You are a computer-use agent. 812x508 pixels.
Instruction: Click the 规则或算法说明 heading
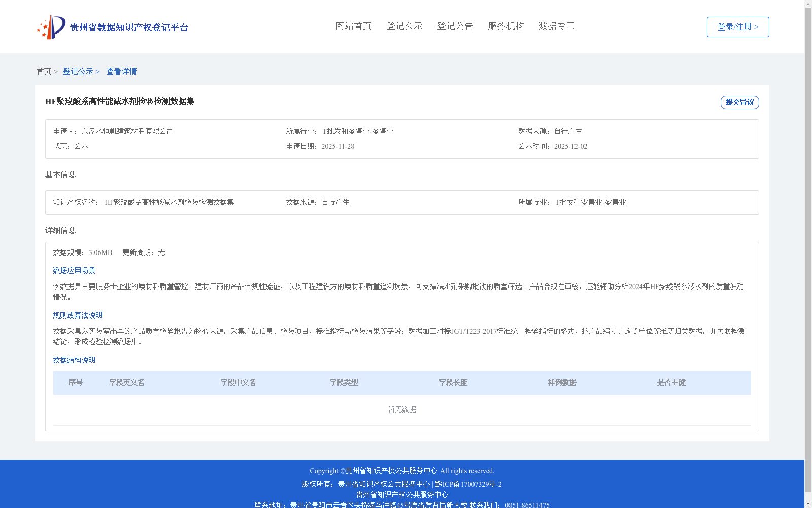coord(78,315)
